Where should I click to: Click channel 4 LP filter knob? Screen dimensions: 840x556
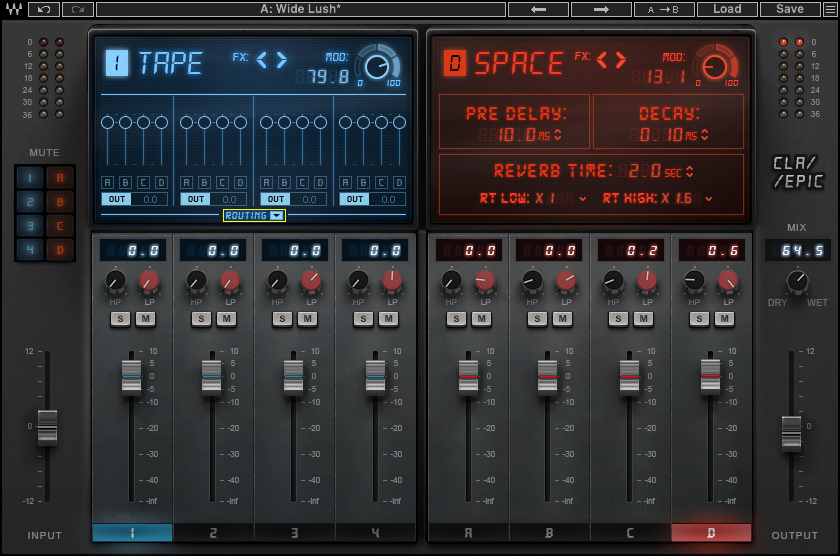(392, 281)
